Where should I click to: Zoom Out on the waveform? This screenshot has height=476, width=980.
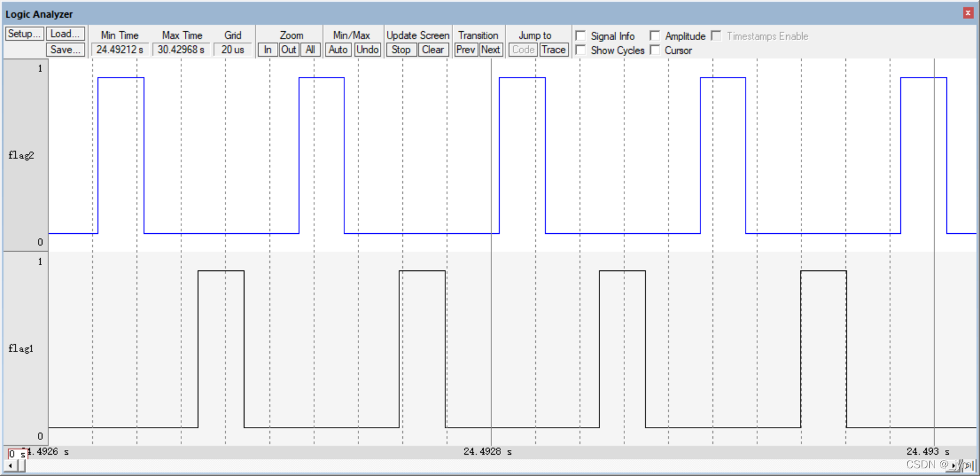288,50
